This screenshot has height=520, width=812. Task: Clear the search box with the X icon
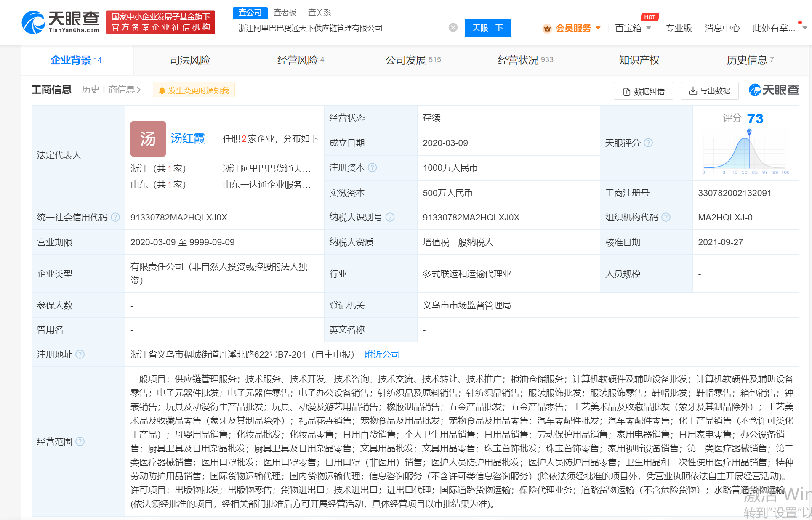point(453,28)
